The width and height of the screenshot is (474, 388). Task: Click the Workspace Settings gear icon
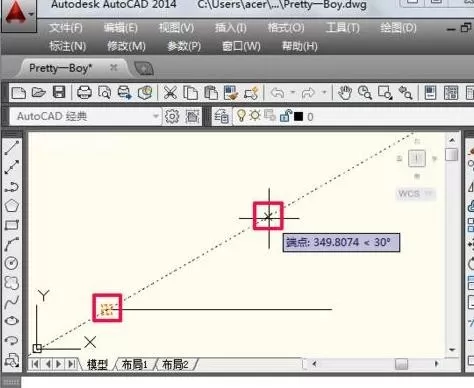[172, 116]
